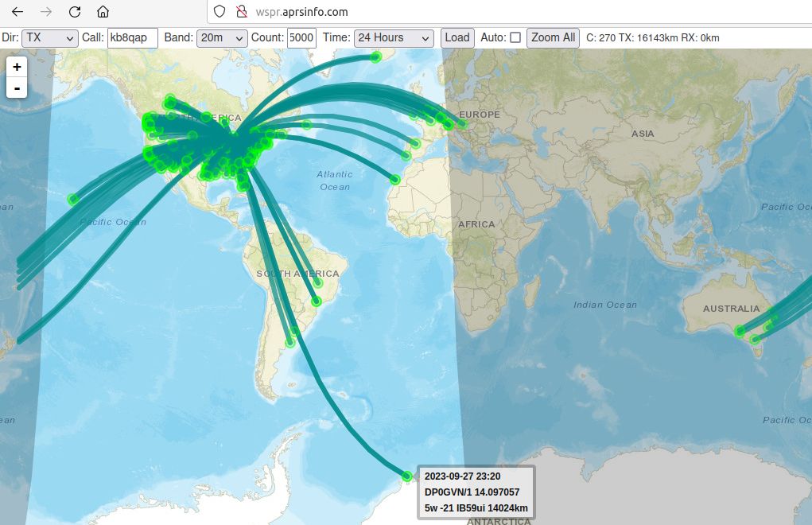Image resolution: width=812 pixels, height=525 pixels.
Task: Click the Antarctica receiver marker near DP0GVN tooltip
Action: coord(407,476)
